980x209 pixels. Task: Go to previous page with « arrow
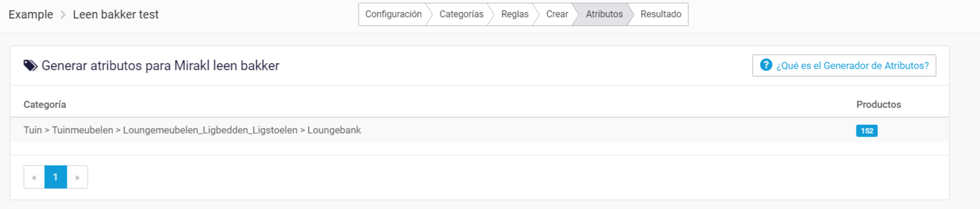tap(34, 177)
